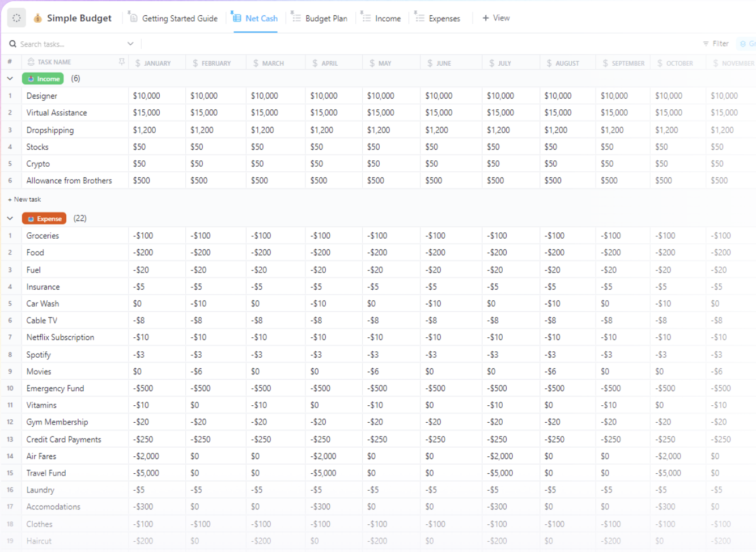Select the Laundry task
This screenshot has height=552, width=756.
click(40, 490)
